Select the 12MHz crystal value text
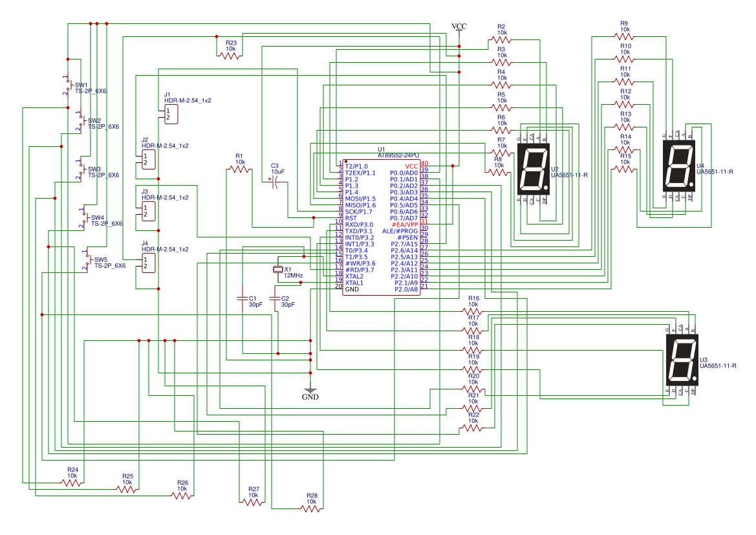Viewport: 756px width, 535px height. coord(293,276)
